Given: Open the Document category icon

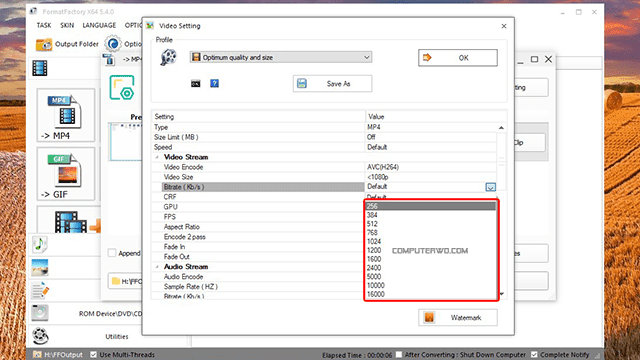Looking at the screenshot, I should pos(40,290).
